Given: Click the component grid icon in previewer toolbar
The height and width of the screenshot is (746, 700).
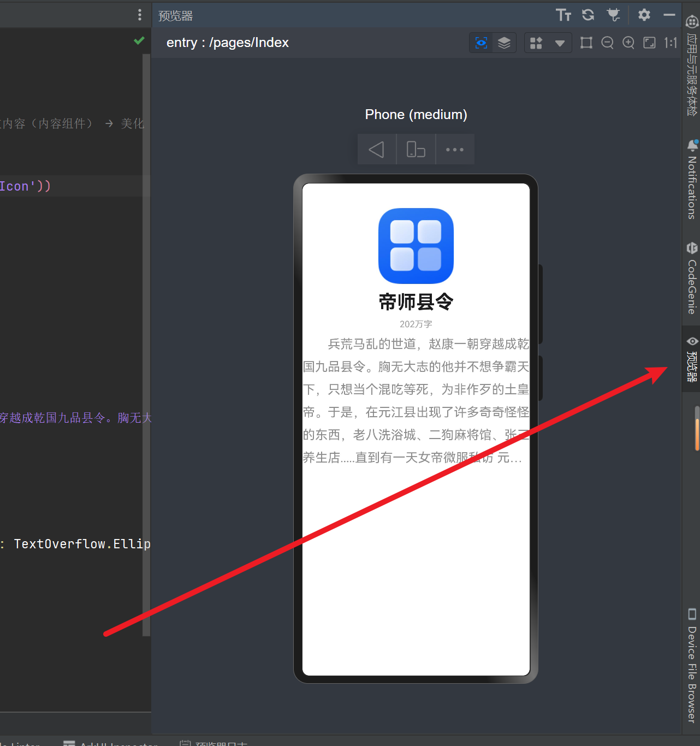Looking at the screenshot, I should (536, 43).
